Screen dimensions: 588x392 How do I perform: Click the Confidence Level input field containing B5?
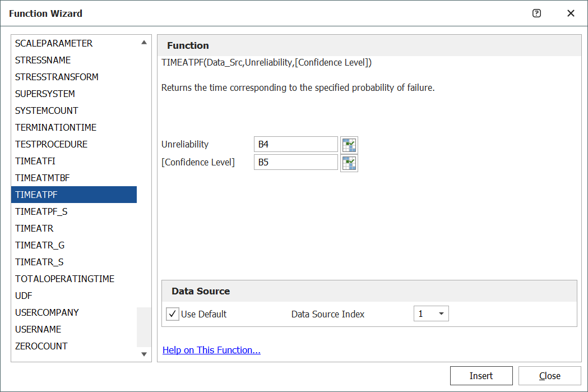(x=295, y=162)
